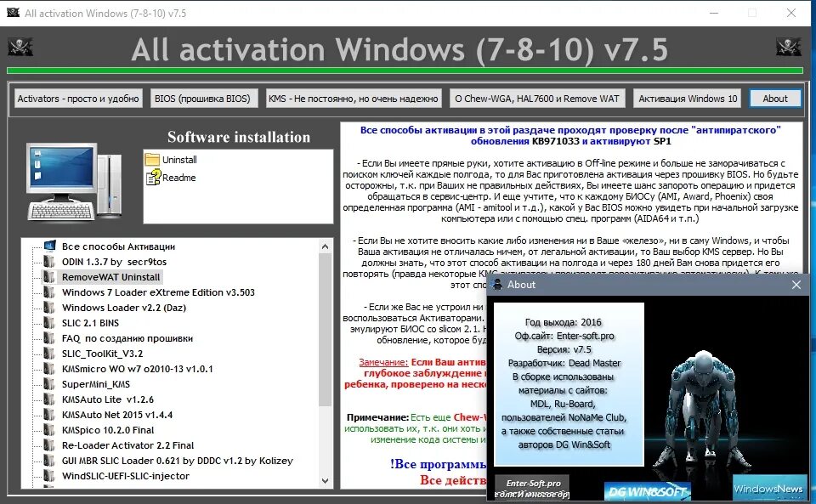Click the Замечание: underlined text
This screenshot has height=504, width=816.
pos(383,362)
